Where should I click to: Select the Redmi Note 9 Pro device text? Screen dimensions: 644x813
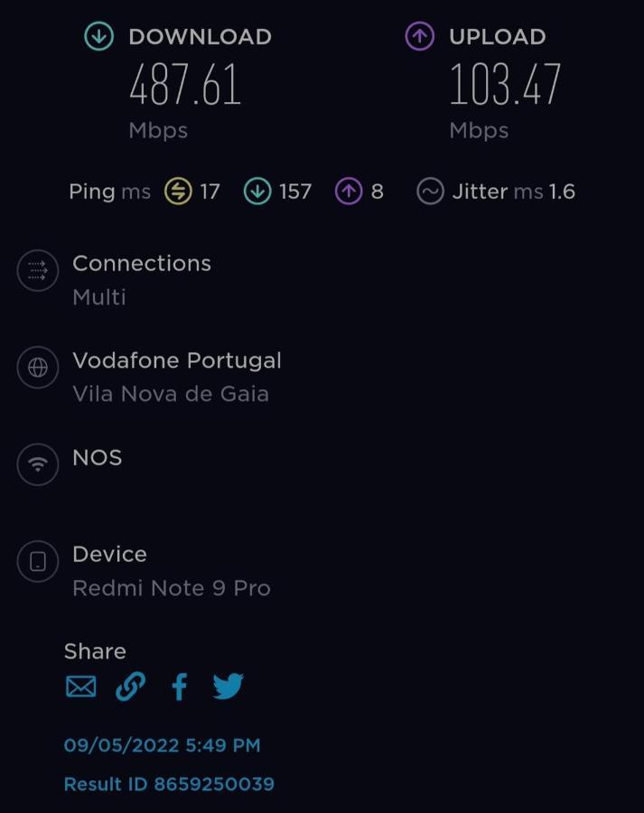172,588
